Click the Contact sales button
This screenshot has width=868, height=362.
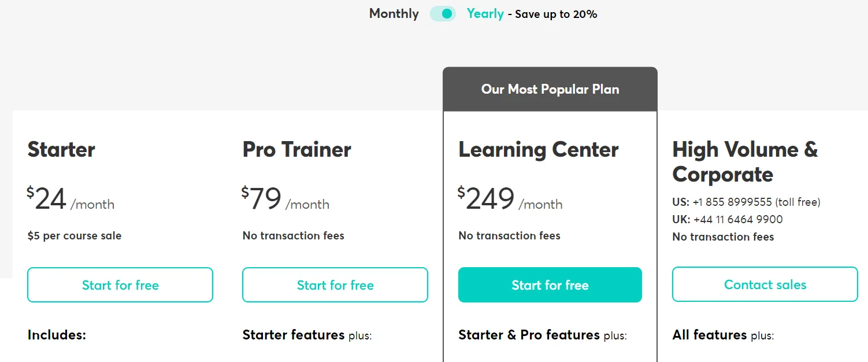[x=765, y=285]
